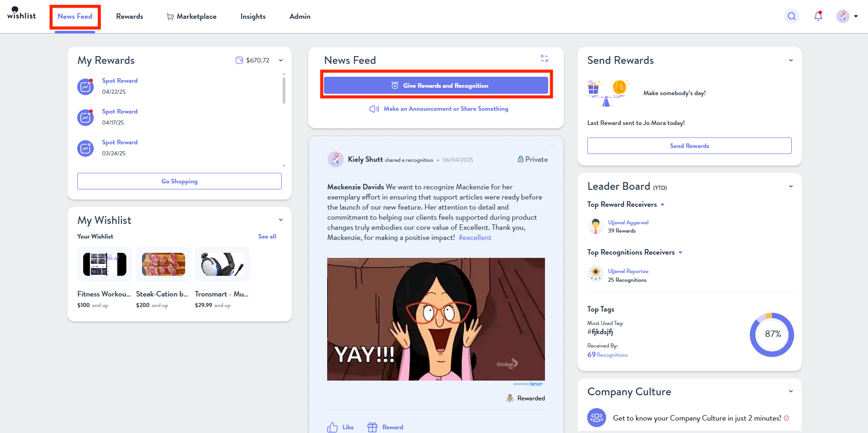Click the Private lock icon
Viewport: 868px width, 433px height.
[521, 159]
